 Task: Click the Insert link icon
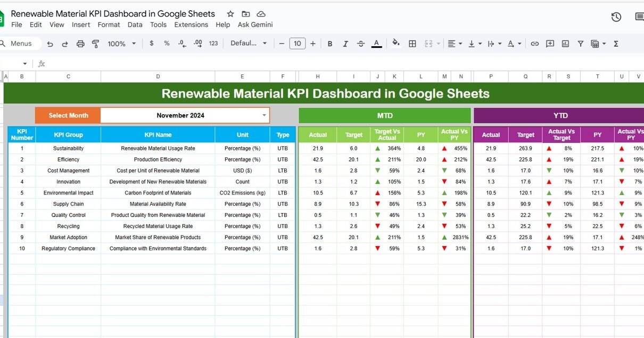(x=535, y=44)
